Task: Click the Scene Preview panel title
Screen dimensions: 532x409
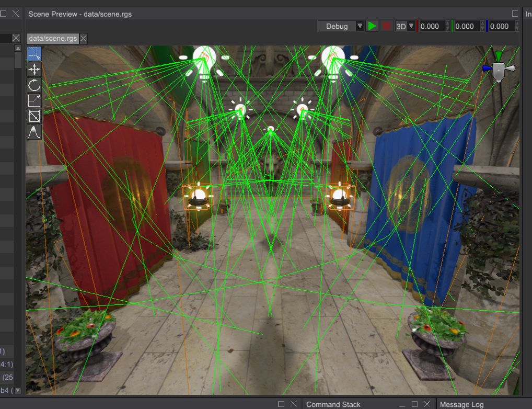Action: (80, 14)
